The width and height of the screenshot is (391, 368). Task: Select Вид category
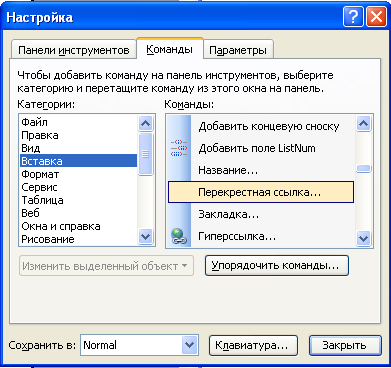coord(78,148)
